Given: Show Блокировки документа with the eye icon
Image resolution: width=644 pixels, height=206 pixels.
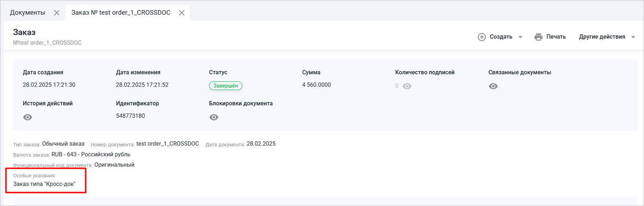Looking at the screenshot, I should (x=214, y=117).
